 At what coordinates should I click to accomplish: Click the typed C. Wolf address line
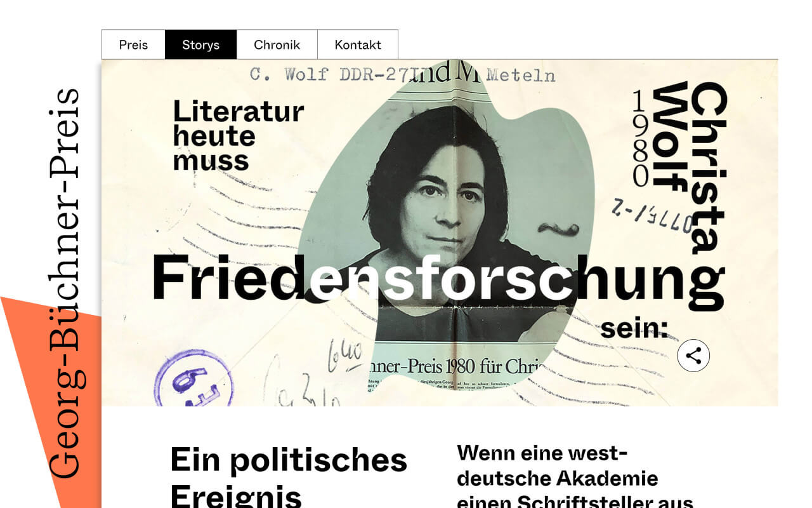(402, 75)
